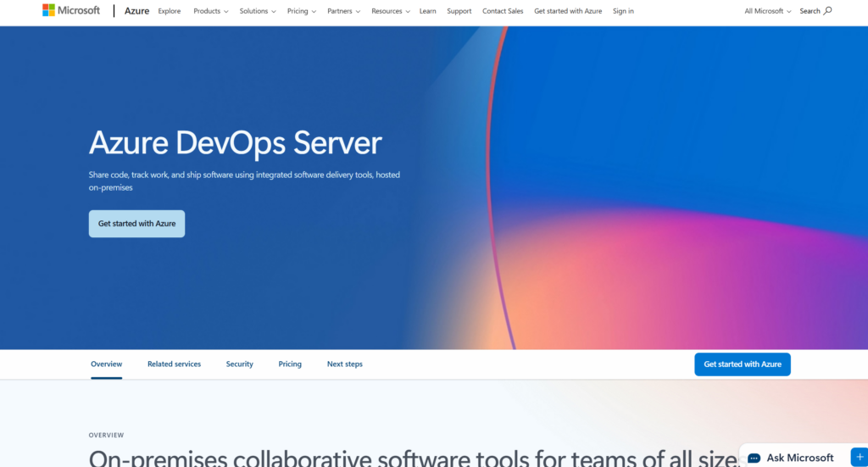Click the light-blue Get started with Azure hero button

(136, 224)
